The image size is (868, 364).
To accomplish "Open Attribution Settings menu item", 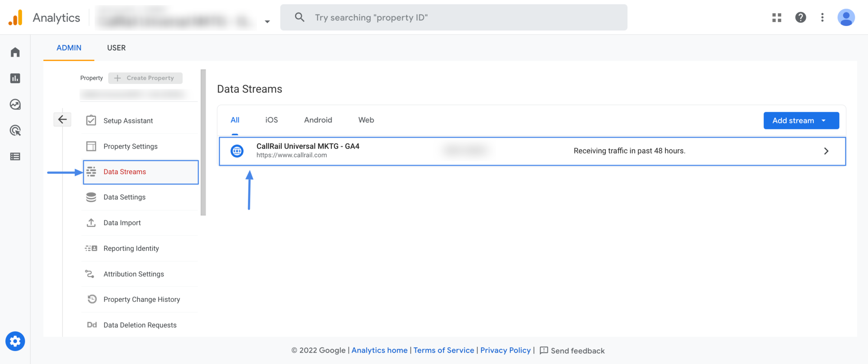I will point(140,274).
